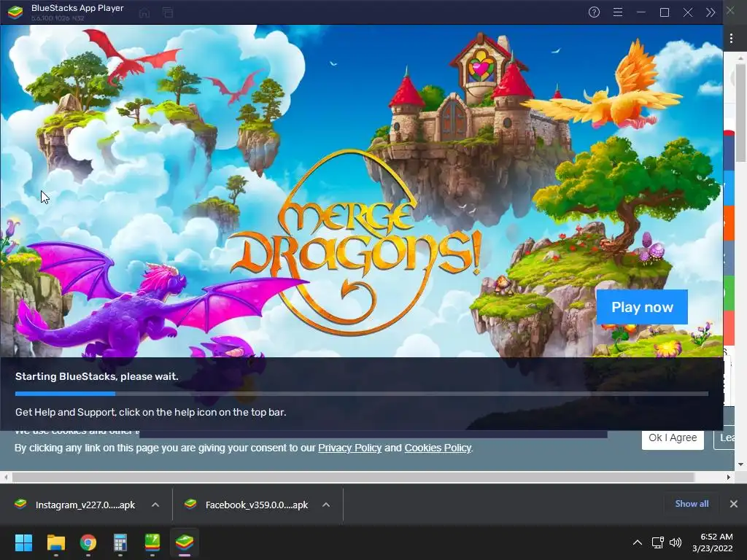Viewport: 747px width, 560px height.
Task: Switch to Google Chrome in the taskbar
Action: tap(88, 542)
